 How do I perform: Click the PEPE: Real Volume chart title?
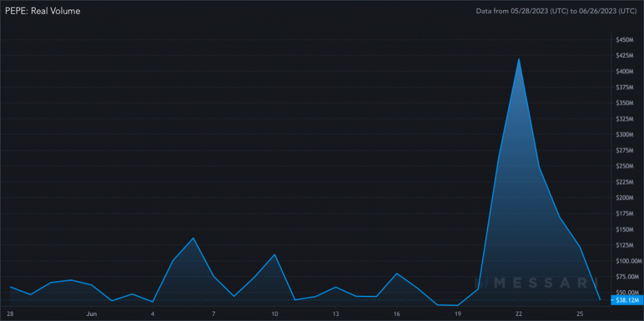click(x=42, y=11)
